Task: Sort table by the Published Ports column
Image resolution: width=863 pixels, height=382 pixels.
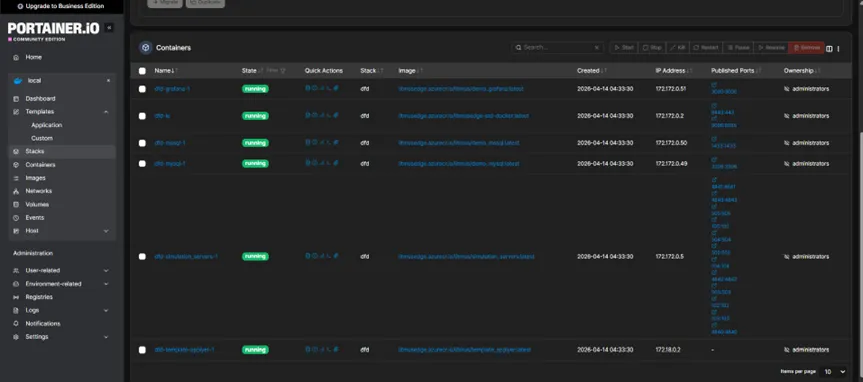Action: click(736, 70)
